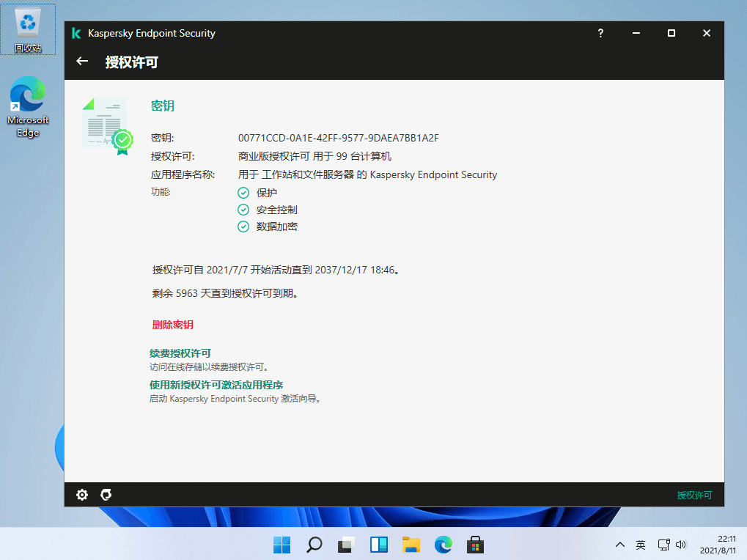Open Windows Start menu

[281, 545]
